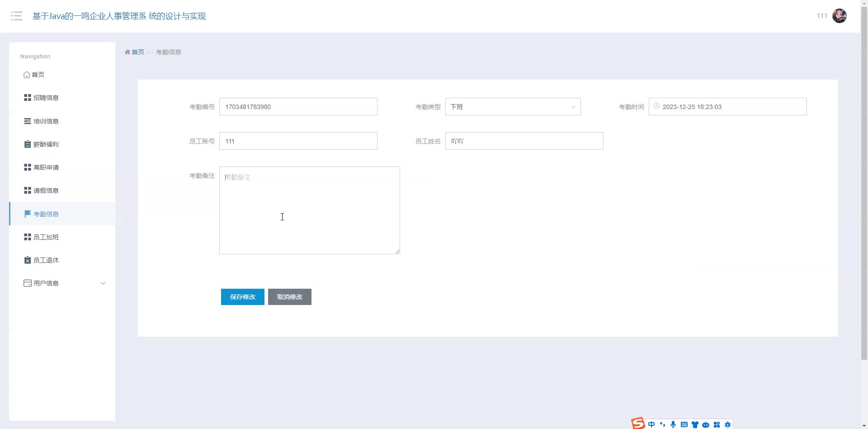Click the 111 username in the header
The height and width of the screenshot is (429, 868).
(822, 16)
